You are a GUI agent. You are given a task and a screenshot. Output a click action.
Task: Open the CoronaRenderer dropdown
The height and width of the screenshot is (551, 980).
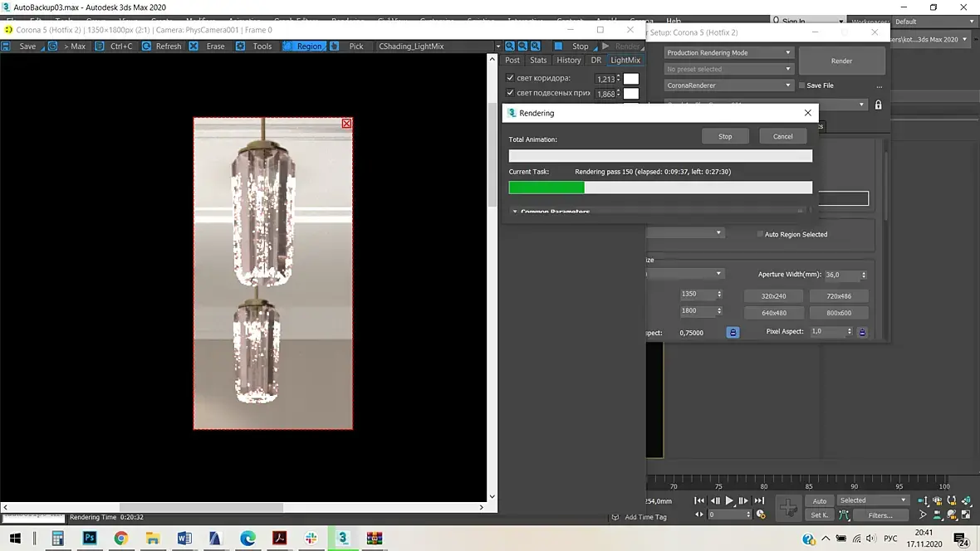728,85
